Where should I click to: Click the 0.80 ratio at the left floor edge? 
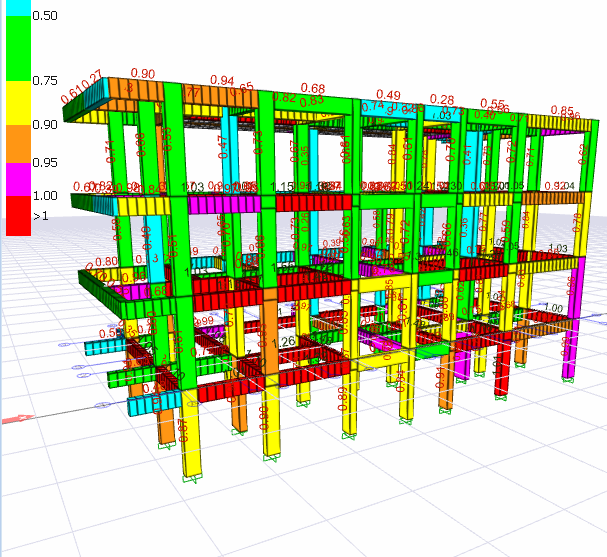tap(106, 262)
